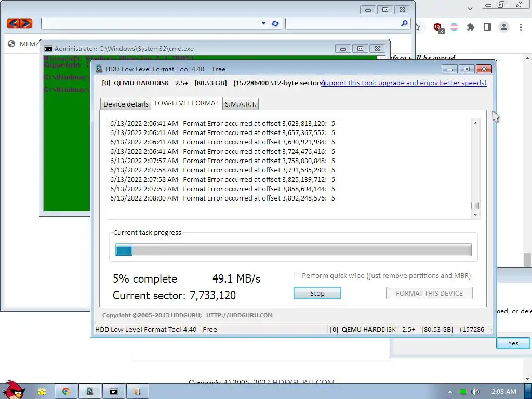Click the '5% complete' text
The image size is (532, 399).
tap(145, 279)
